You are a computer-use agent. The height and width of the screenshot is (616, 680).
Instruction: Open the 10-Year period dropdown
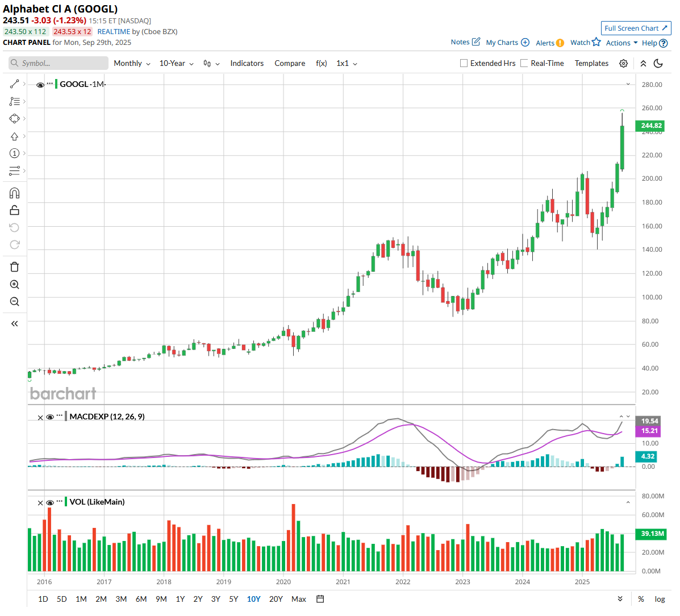(176, 63)
